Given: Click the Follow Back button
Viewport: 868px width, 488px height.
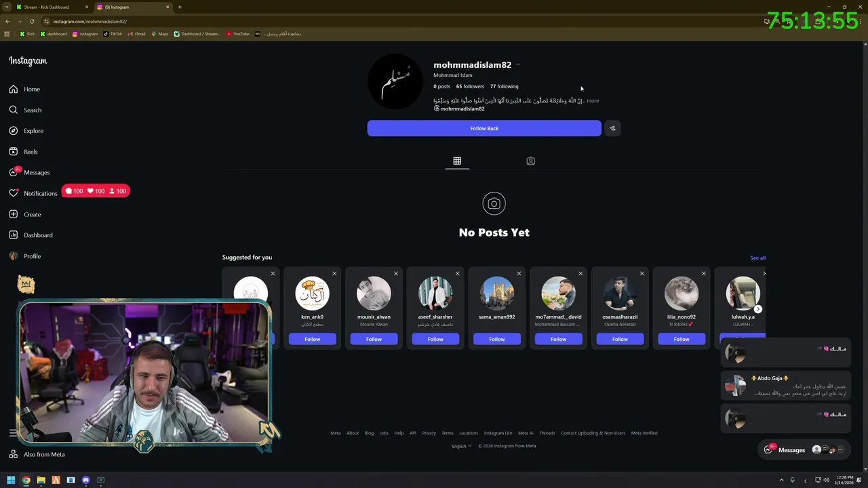Looking at the screenshot, I should pos(484,128).
